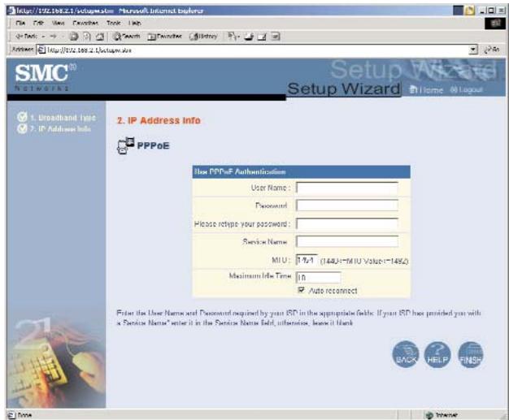Open the Edit menu
The height and width of the screenshot is (420, 509).
click(x=38, y=23)
